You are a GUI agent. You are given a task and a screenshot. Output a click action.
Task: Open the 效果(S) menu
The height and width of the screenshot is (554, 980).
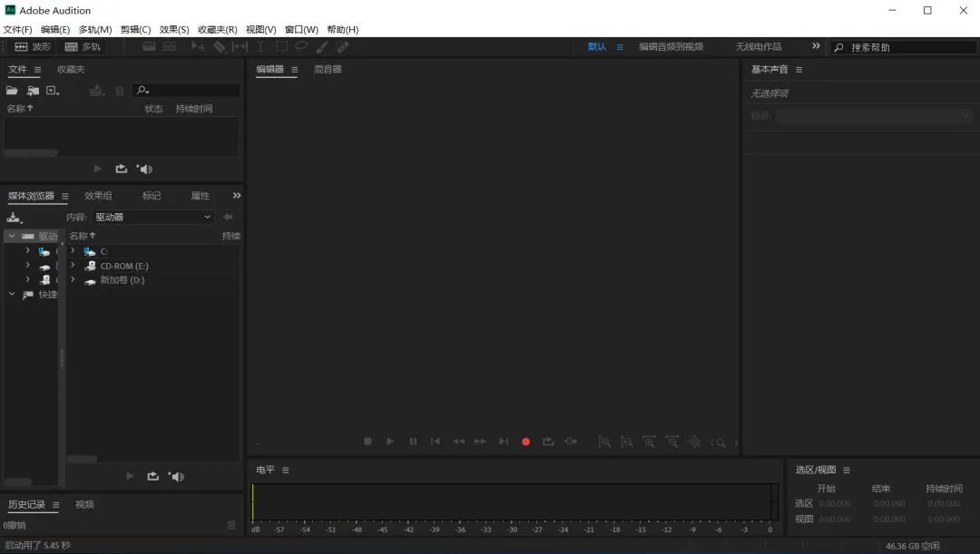[x=173, y=29]
